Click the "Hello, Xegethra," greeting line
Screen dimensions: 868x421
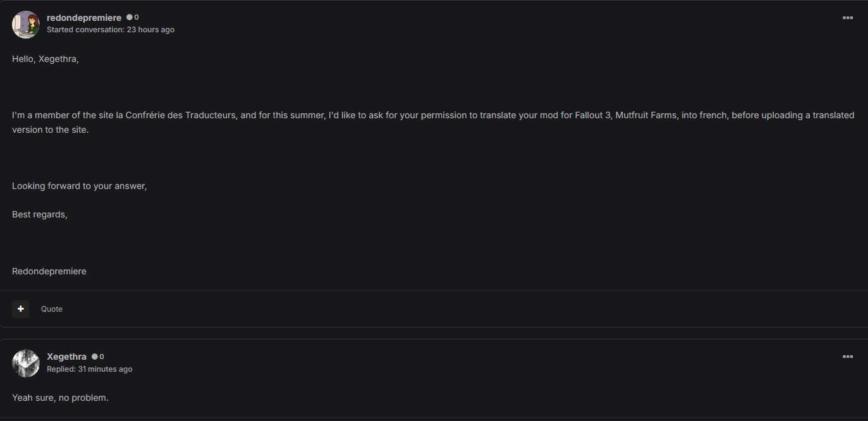46,59
